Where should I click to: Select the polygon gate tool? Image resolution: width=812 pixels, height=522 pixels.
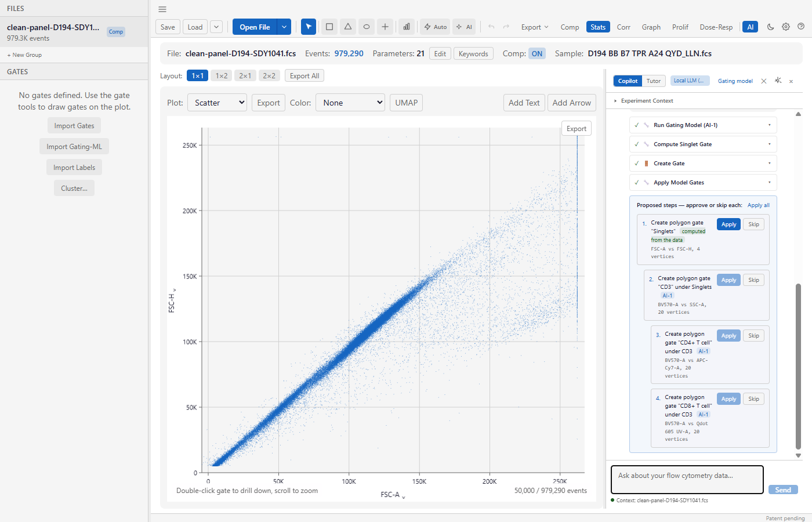(x=348, y=27)
